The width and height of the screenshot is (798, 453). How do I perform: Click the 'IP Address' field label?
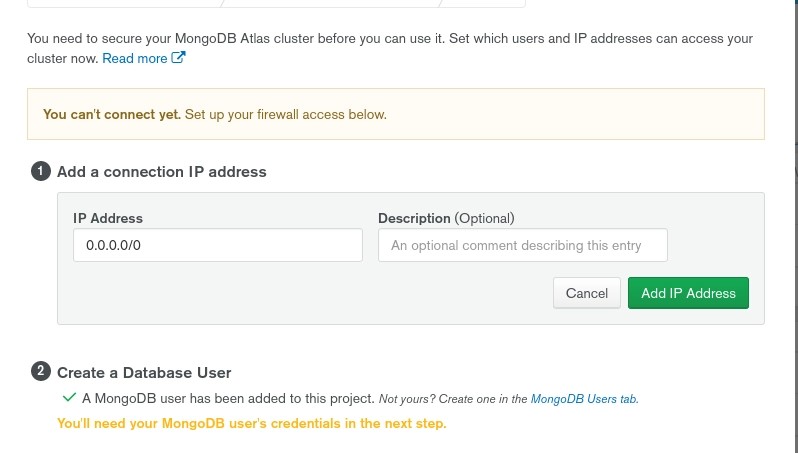point(108,218)
